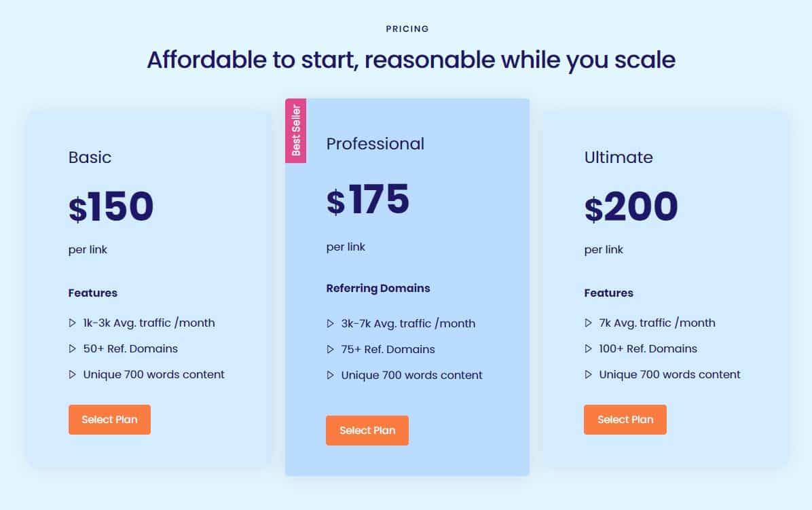The width and height of the screenshot is (812, 510).
Task: Click the Professional plan title
Action: (375, 144)
